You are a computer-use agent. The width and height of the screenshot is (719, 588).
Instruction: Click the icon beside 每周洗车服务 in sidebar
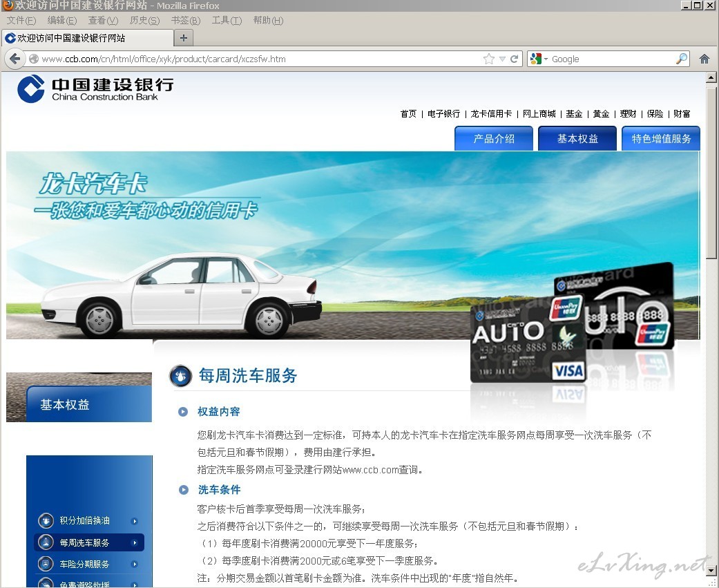46,542
